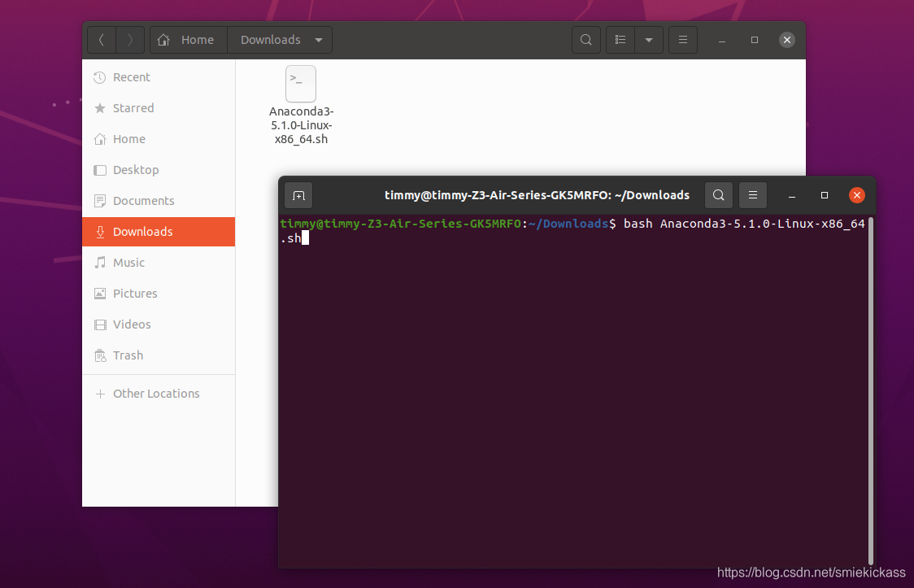
Task: Go back in Files window
Action: pos(102,40)
